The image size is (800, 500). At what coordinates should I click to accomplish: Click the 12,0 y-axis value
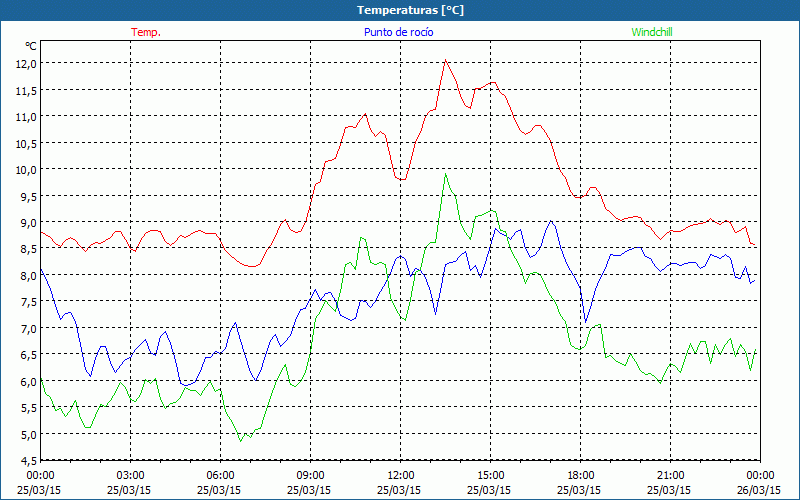click(x=27, y=63)
